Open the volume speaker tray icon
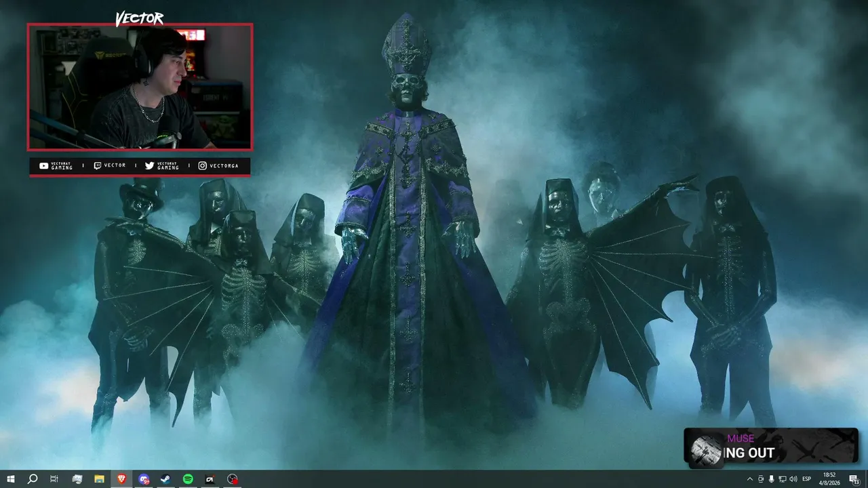Image resolution: width=868 pixels, height=488 pixels. 793,479
